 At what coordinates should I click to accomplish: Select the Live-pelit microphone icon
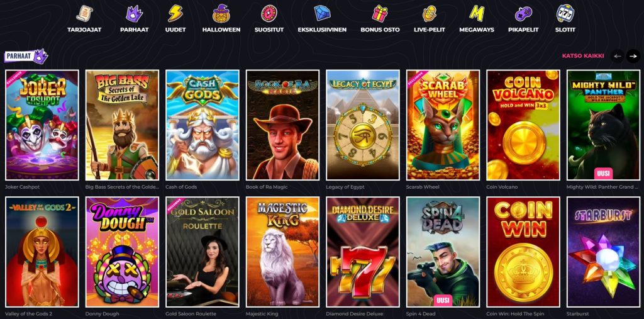tap(429, 13)
